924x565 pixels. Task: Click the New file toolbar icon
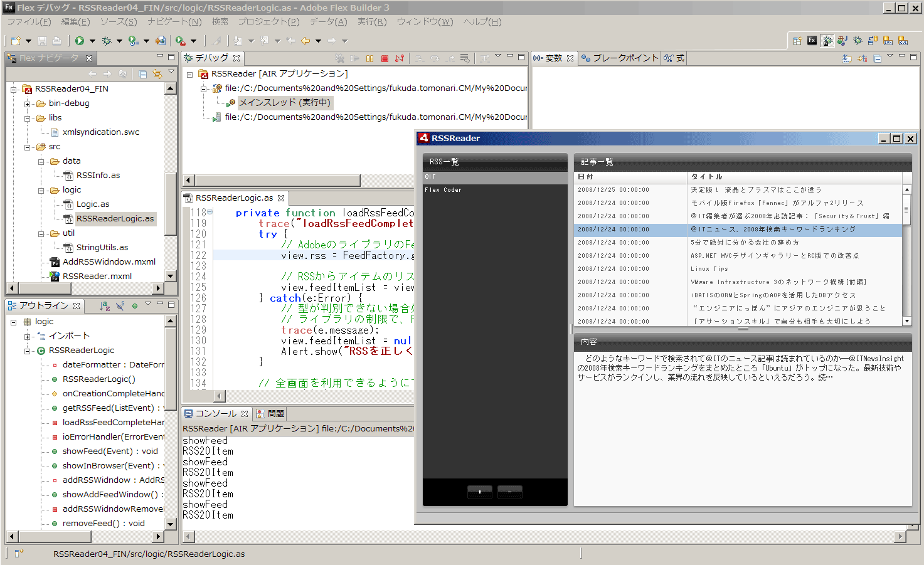click(16, 41)
